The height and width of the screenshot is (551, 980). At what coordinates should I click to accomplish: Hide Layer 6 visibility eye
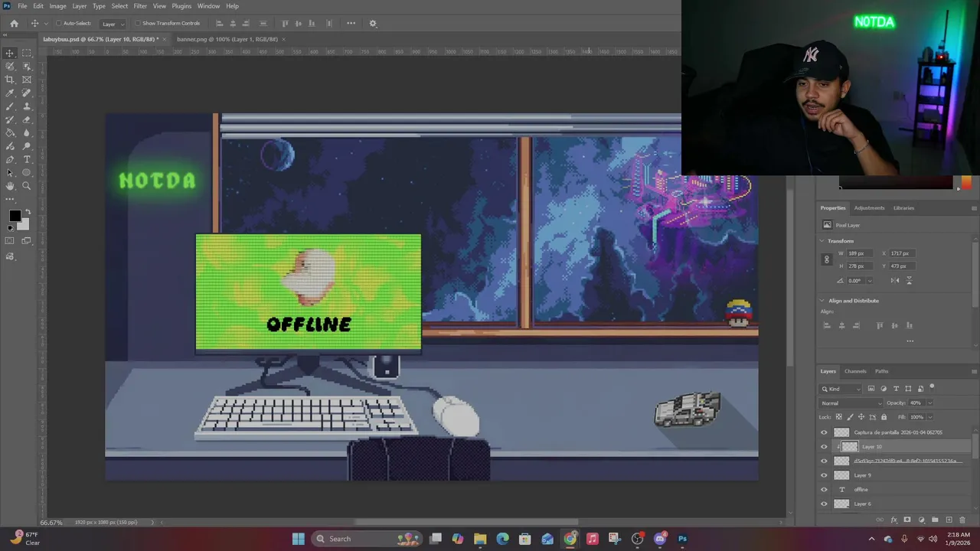[x=825, y=504]
